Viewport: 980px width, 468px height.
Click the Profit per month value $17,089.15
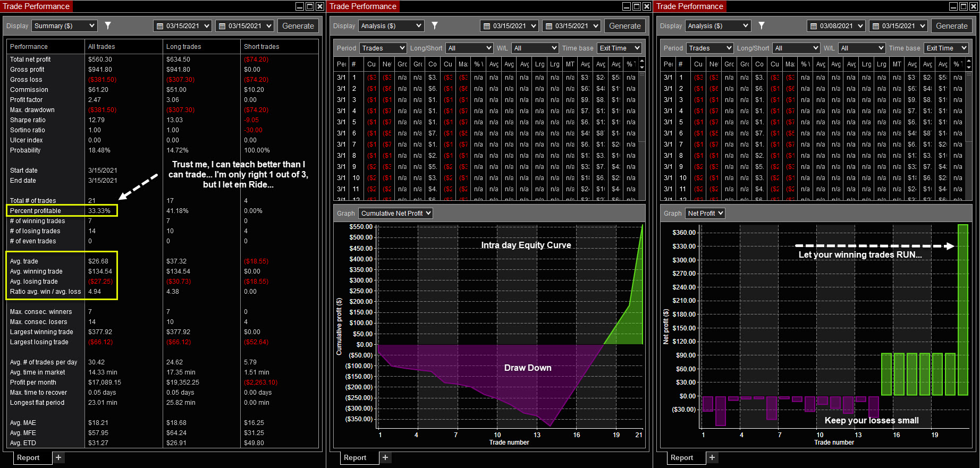(105, 382)
